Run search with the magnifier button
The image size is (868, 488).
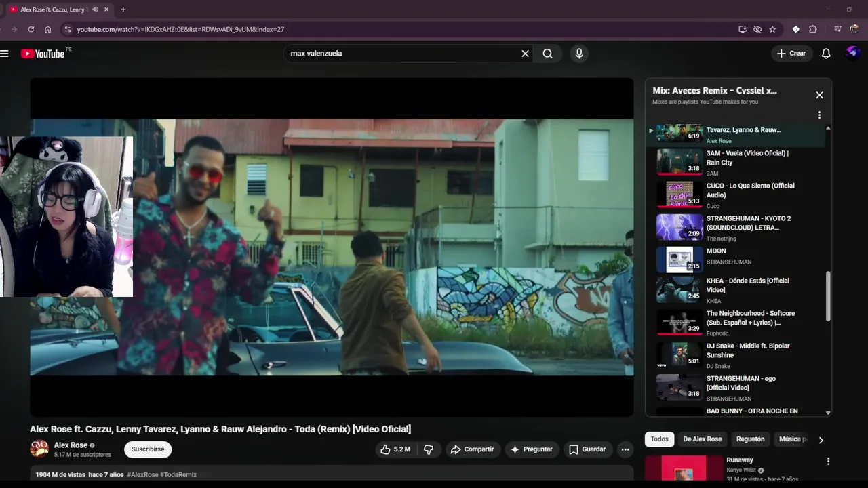[548, 54]
